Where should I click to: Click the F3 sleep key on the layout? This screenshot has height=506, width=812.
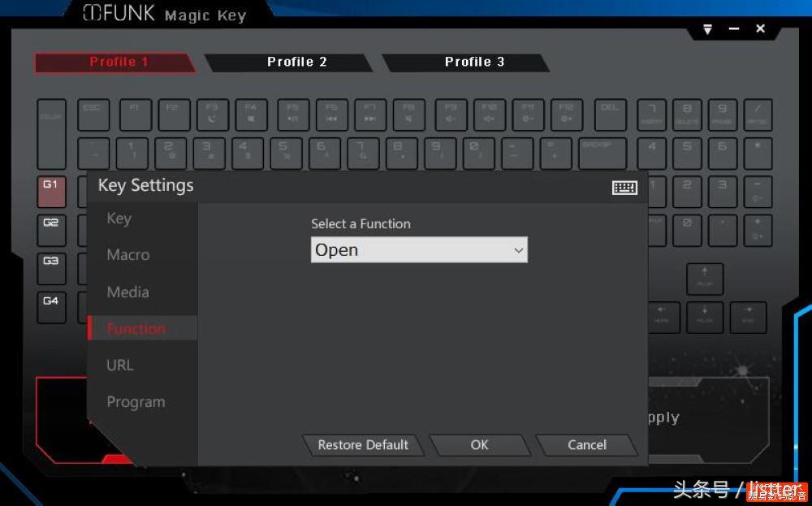[212, 115]
